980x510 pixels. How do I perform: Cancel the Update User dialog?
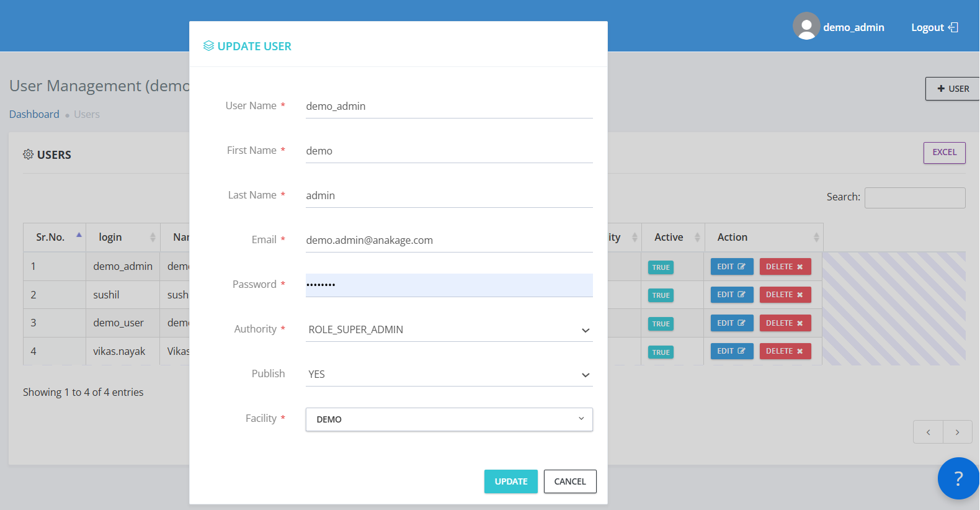click(569, 481)
